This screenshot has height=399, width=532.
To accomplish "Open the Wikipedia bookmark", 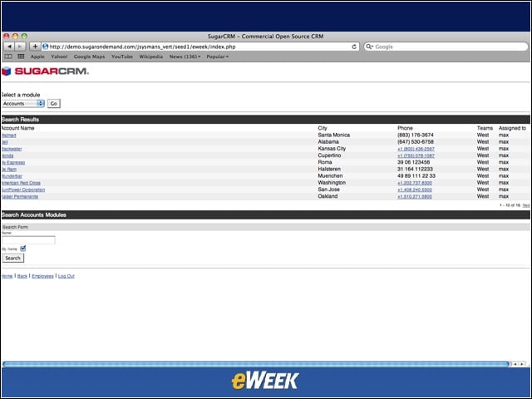I will coord(151,57).
